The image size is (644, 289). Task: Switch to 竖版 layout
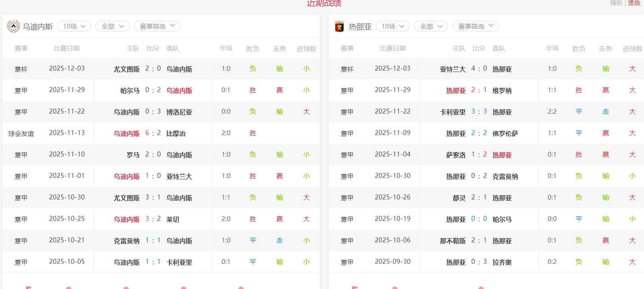(634, 3)
